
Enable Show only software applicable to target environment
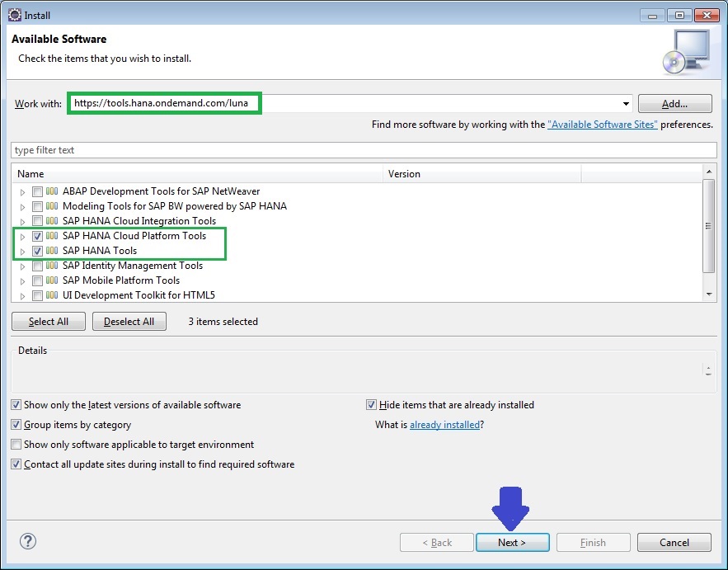coord(16,444)
